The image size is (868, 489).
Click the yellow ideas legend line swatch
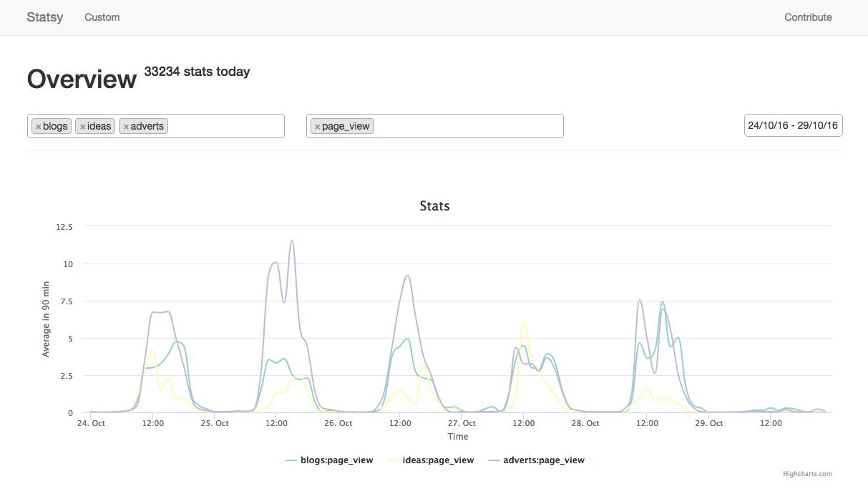392,460
